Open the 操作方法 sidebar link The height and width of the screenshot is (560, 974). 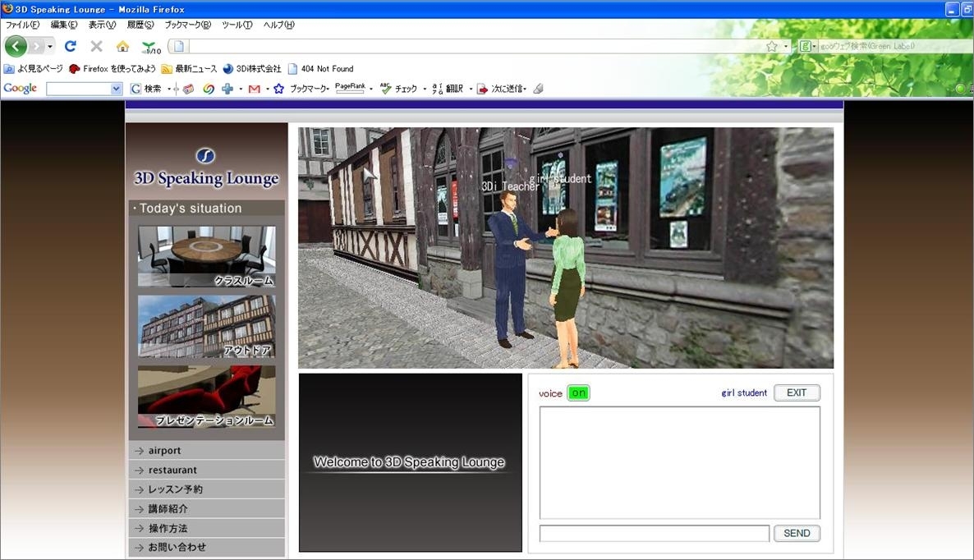pos(206,528)
